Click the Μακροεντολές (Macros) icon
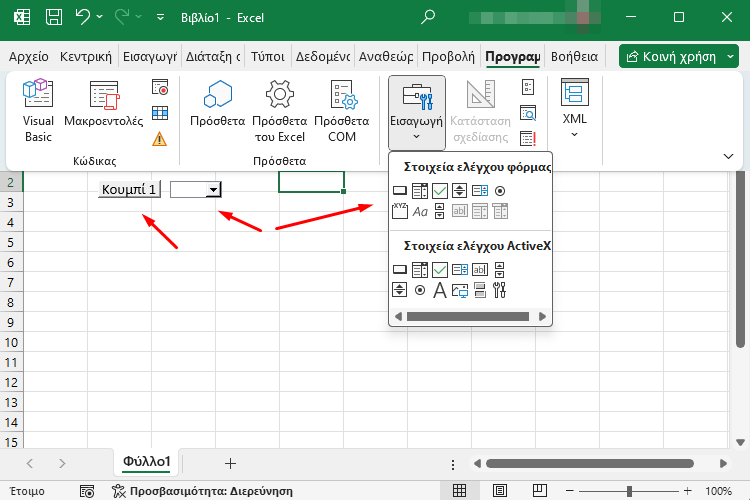The width and height of the screenshot is (750, 500). click(104, 110)
